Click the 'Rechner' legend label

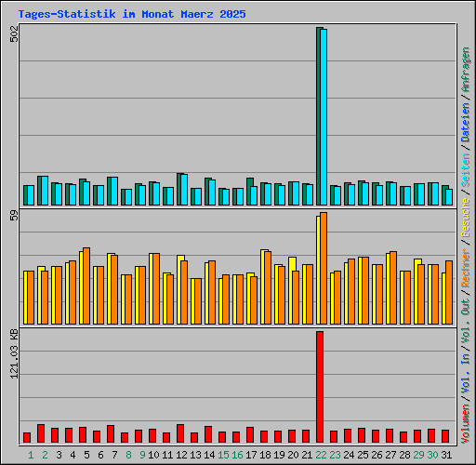(x=466, y=268)
